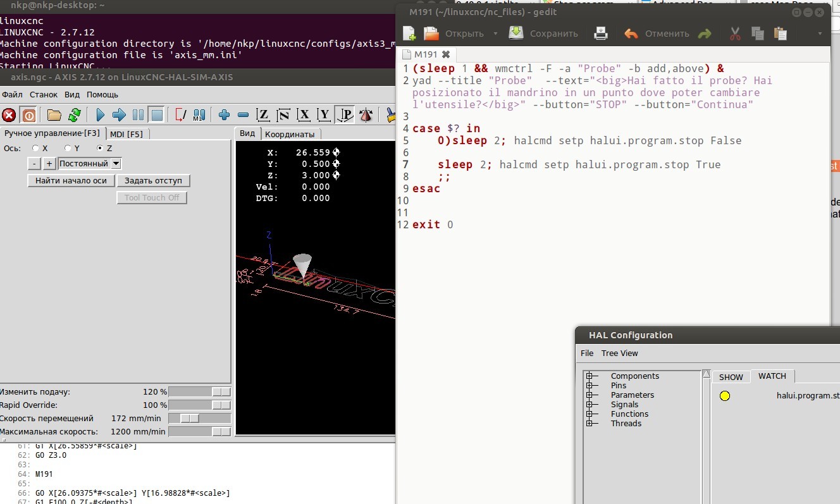Screen dimensions: 840x504
Task: Open the Станок menu
Action: point(44,95)
